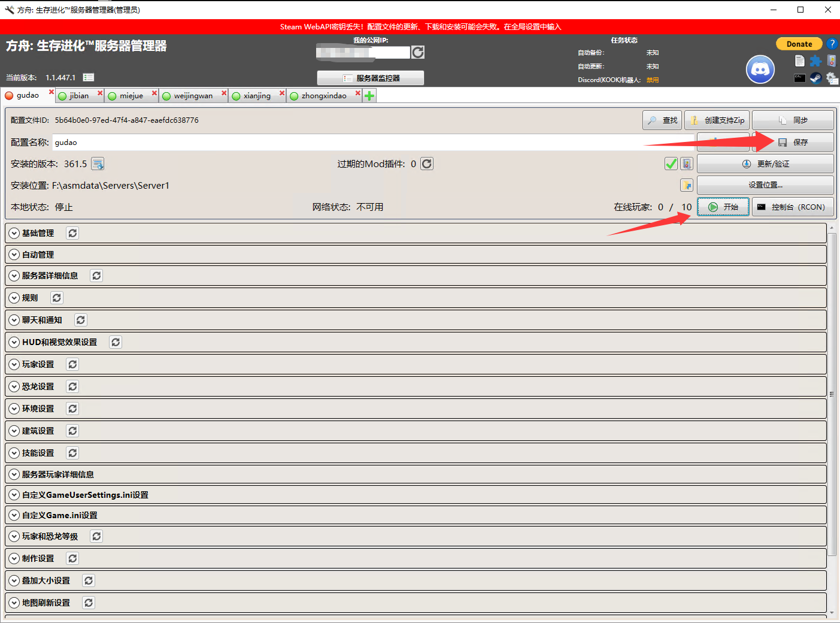Screen dimensions: 840x623
Task: Expand the 规则 section
Action: (x=14, y=298)
